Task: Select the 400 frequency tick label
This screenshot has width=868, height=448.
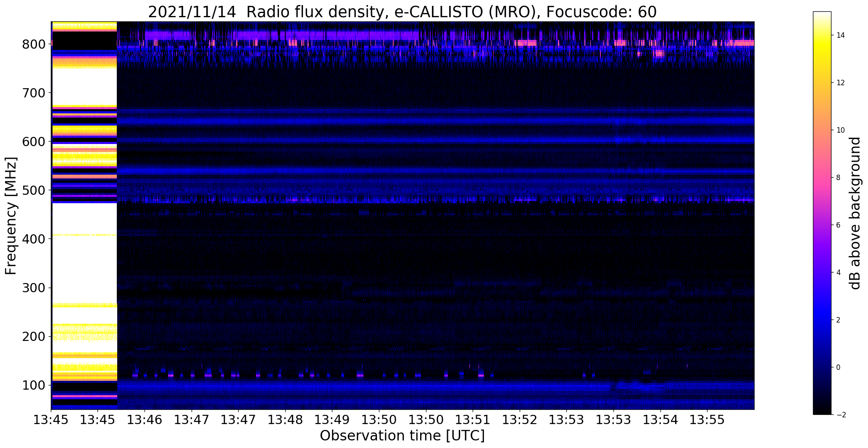Action: pos(33,239)
